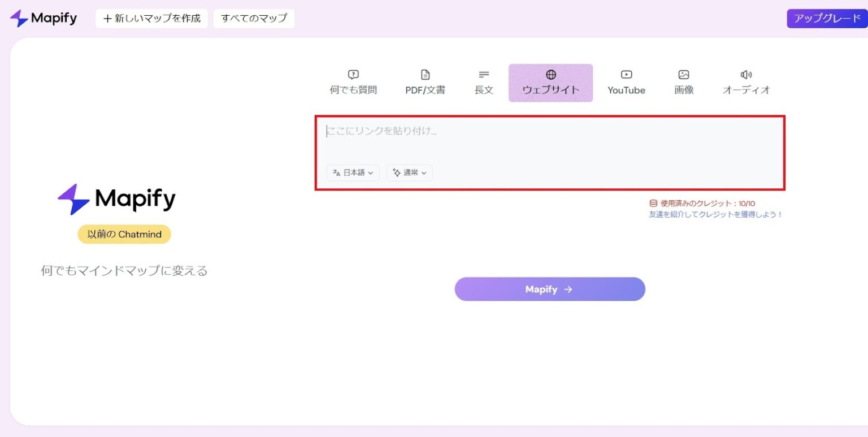Click the 新しいマップを作成 button
Viewport: 868px width, 437px height.
tap(151, 18)
